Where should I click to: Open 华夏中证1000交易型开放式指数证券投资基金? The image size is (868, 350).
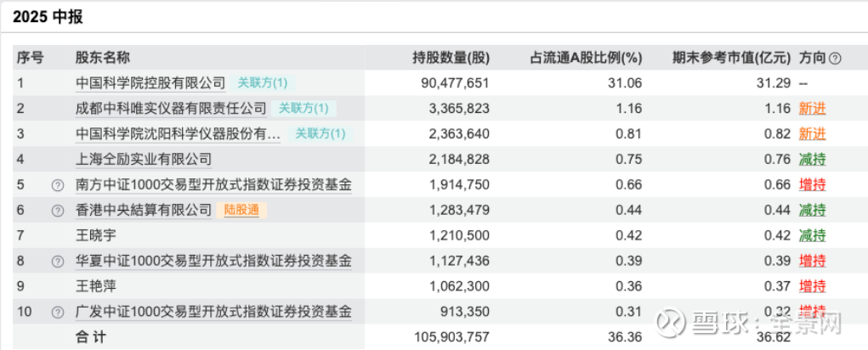click(x=213, y=262)
